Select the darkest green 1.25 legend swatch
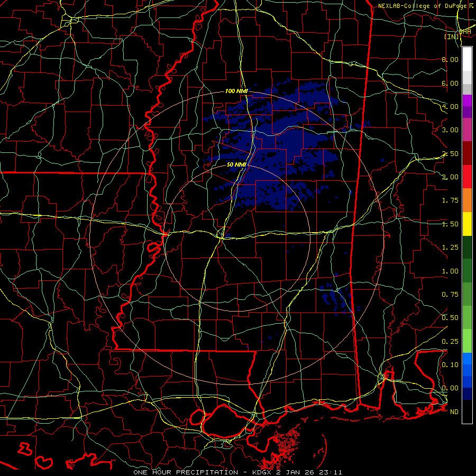Viewport: 476px width, 476px height. (x=467, y=247)
